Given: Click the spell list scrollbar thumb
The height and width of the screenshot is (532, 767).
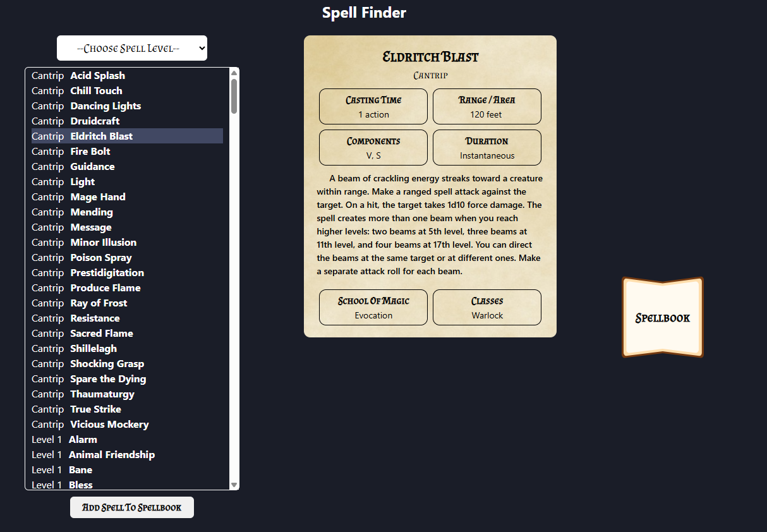Looking at the screenshot, I should point(234,96).
